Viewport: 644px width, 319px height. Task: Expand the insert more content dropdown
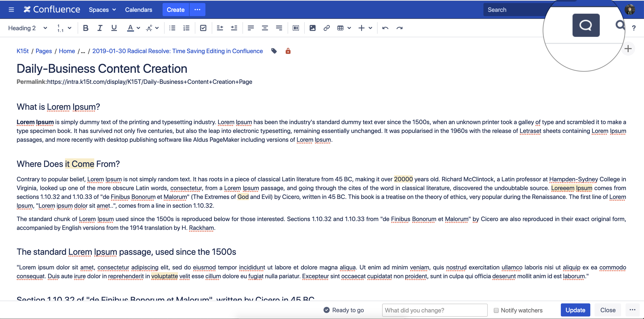pos(370,28)
